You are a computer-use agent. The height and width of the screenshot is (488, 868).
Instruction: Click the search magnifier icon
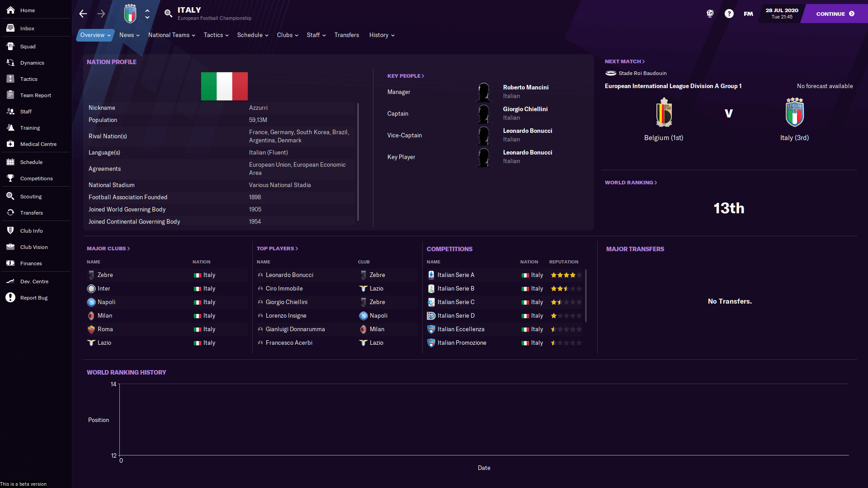(168, 14)
